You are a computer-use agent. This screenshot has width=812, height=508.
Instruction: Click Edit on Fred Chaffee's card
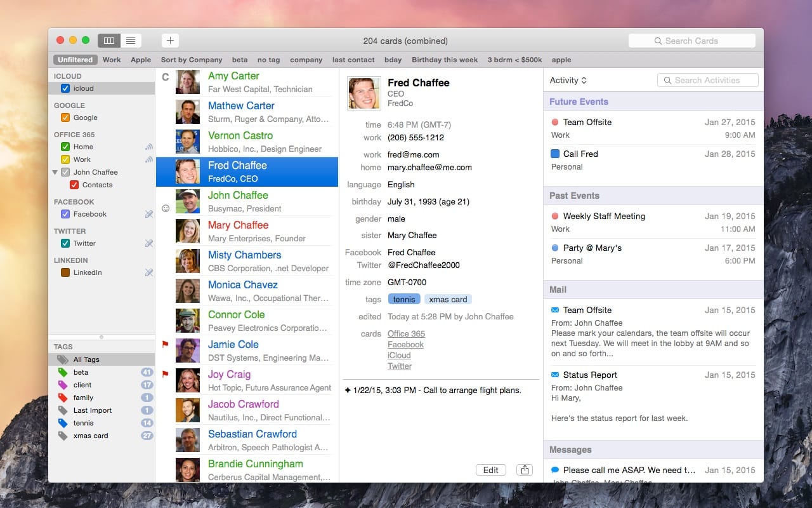coord(490,470)
